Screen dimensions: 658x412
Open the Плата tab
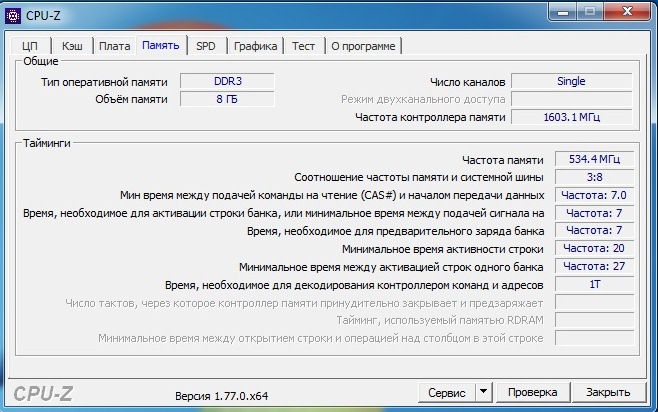[115, 46]
